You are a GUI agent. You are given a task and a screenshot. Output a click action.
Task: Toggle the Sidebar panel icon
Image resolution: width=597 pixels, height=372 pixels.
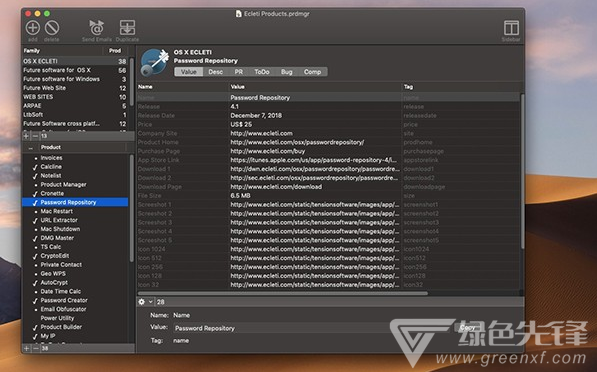(511, 28)
